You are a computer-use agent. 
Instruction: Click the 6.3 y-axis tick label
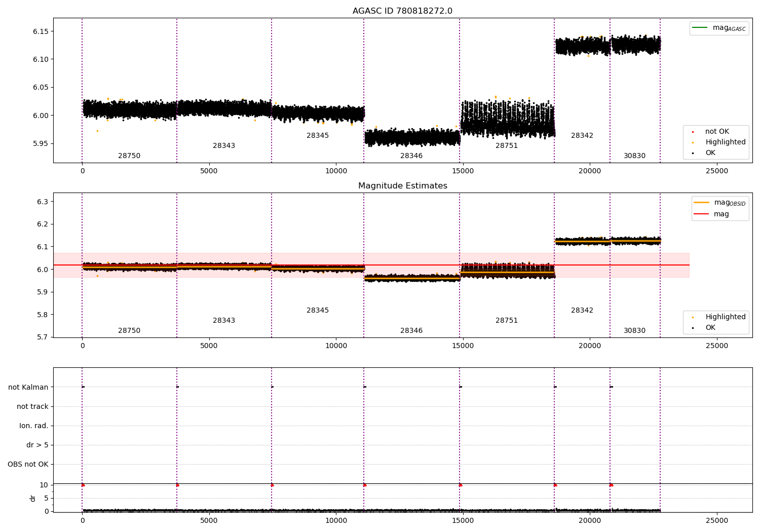tap(43, 202)
